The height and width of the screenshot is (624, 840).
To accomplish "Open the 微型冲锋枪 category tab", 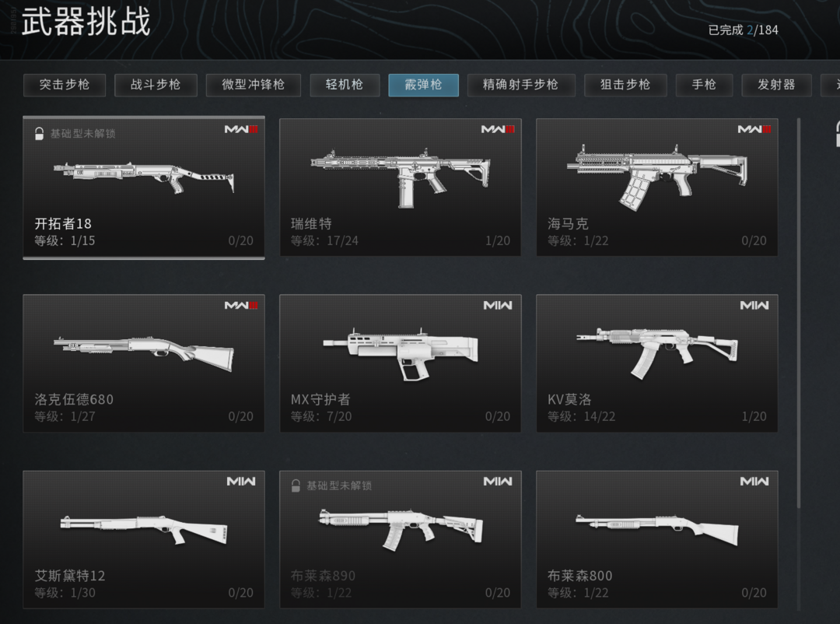I will [254, 85].
